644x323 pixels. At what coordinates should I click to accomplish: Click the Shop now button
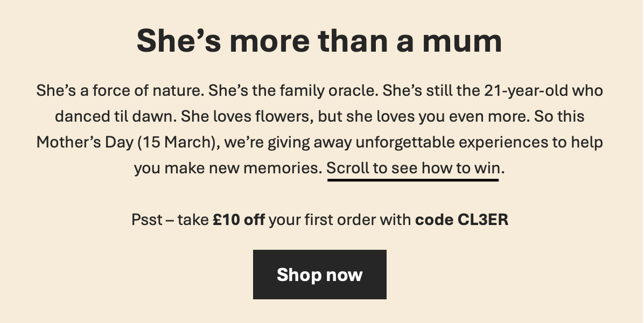pos(319,275)
